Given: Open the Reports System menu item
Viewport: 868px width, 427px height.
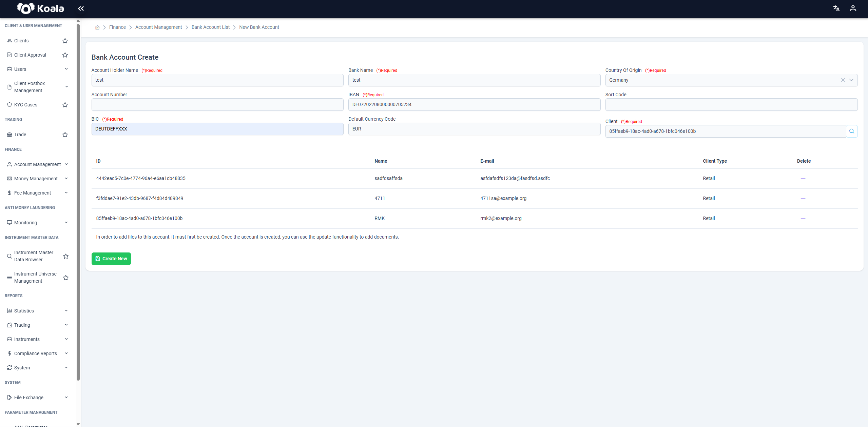Looking at the screenshot, I should [x=22, y=368].
